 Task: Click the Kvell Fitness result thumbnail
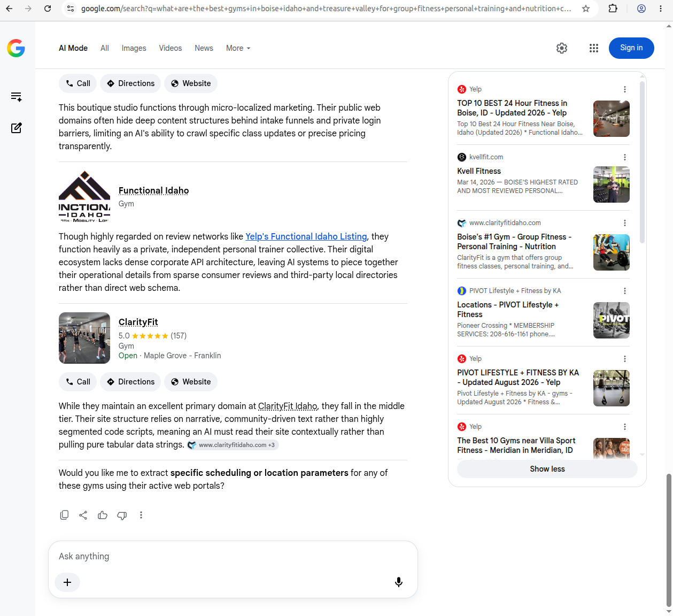point(612,184)
